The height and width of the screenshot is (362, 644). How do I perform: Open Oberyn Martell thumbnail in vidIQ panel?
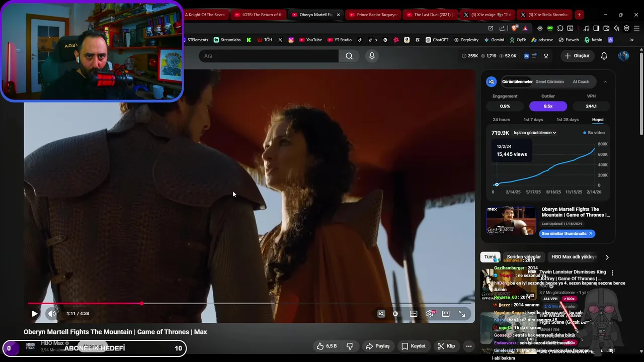(511, 220)
